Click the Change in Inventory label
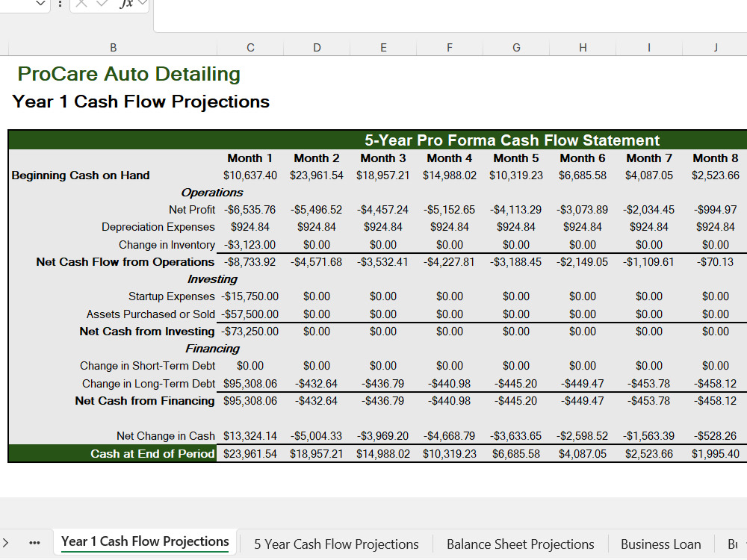This screenshot has height=560, width=747. 167,245
